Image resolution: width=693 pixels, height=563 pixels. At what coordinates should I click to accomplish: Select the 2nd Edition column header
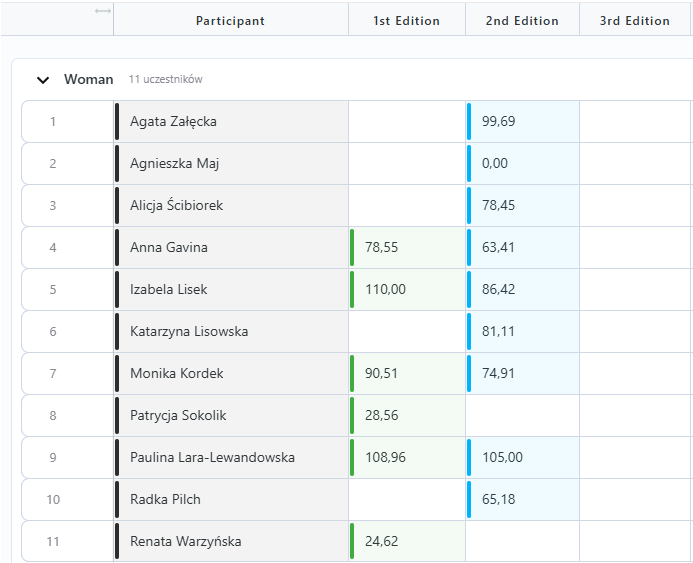[x=521, y=20]
